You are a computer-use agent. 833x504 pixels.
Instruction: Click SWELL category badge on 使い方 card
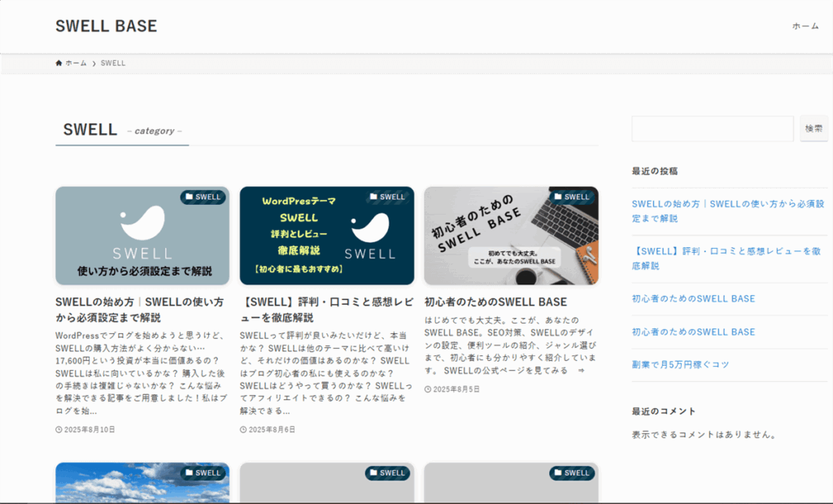pos(203,197)
